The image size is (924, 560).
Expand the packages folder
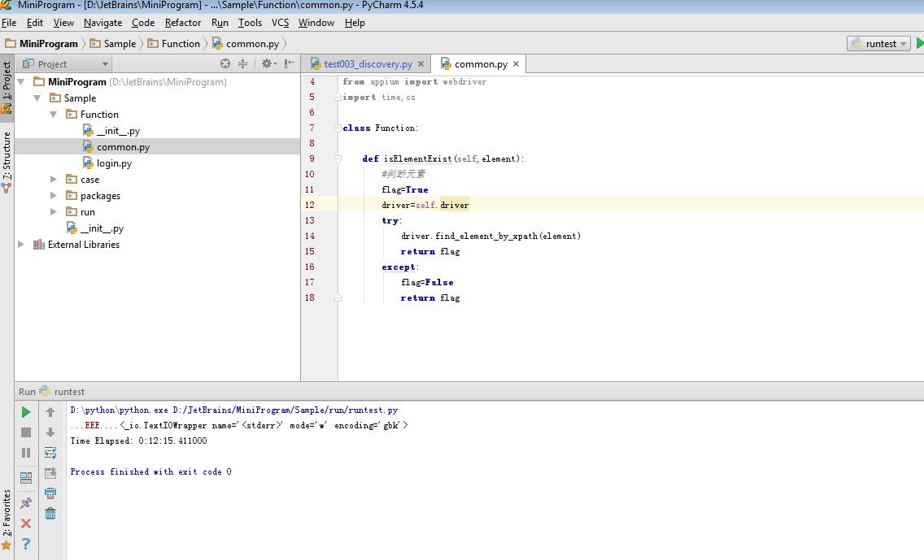pos(54,196)
